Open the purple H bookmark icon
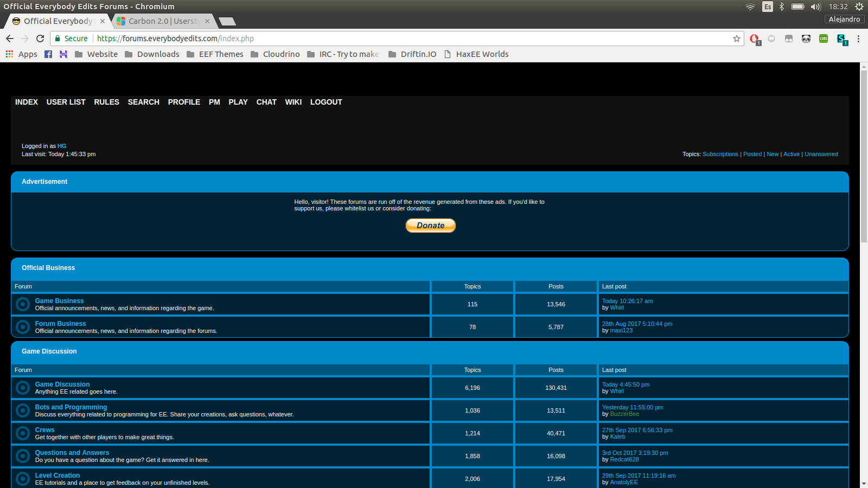This screenshot has width=868, height=488. click(x=63, y=54)
